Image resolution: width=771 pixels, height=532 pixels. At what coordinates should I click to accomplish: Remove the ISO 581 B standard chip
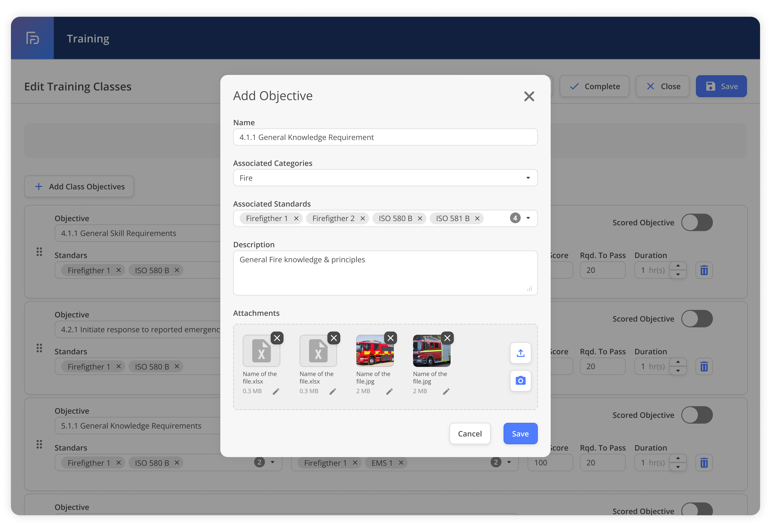(477, 218)
